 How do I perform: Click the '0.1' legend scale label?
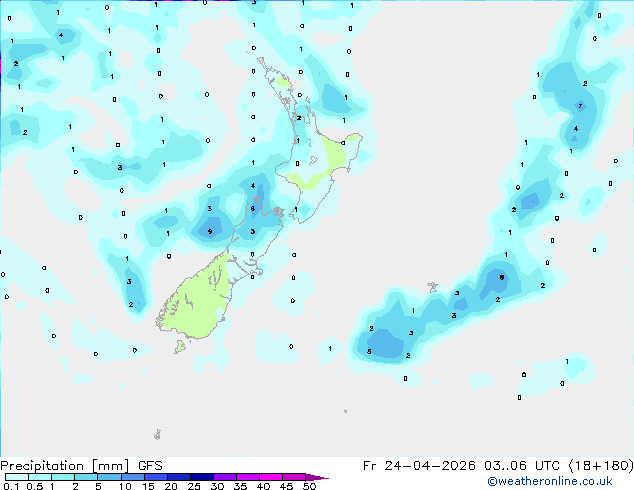tap(11, 486)
